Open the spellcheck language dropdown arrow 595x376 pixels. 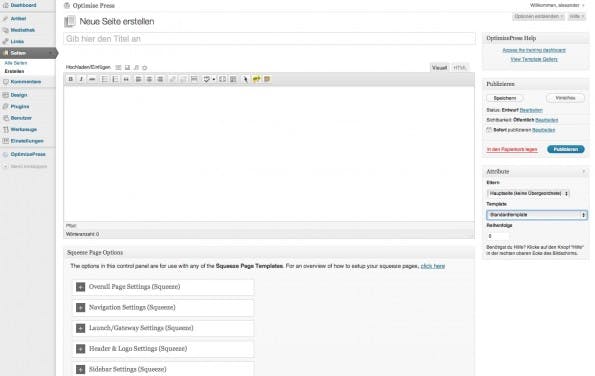[x=214, y=79]
